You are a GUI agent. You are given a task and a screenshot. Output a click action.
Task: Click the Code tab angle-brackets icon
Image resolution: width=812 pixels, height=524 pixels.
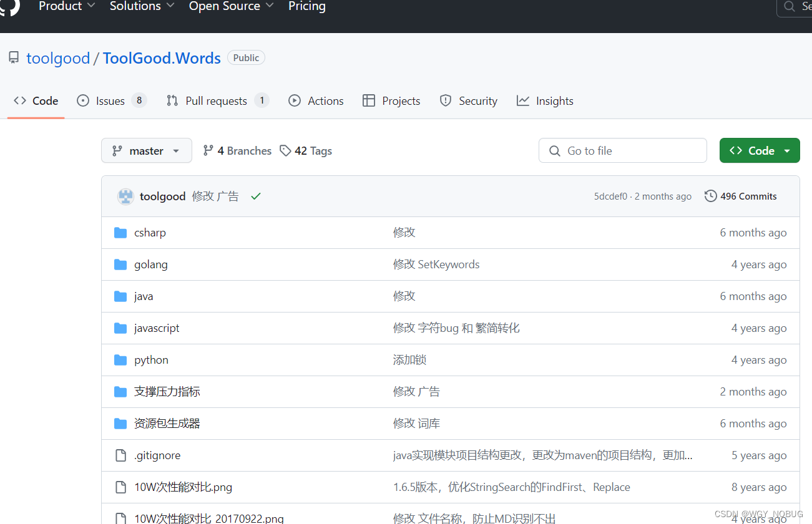20,100
